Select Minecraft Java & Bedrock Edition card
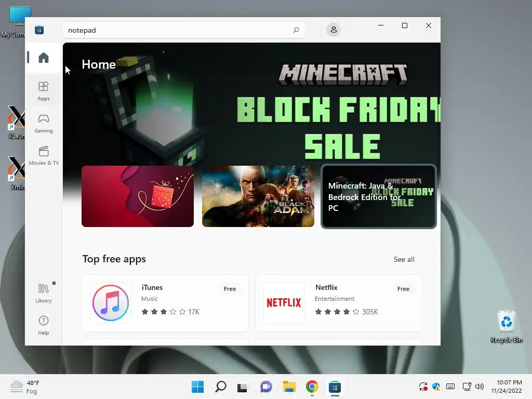 [379, 196]
